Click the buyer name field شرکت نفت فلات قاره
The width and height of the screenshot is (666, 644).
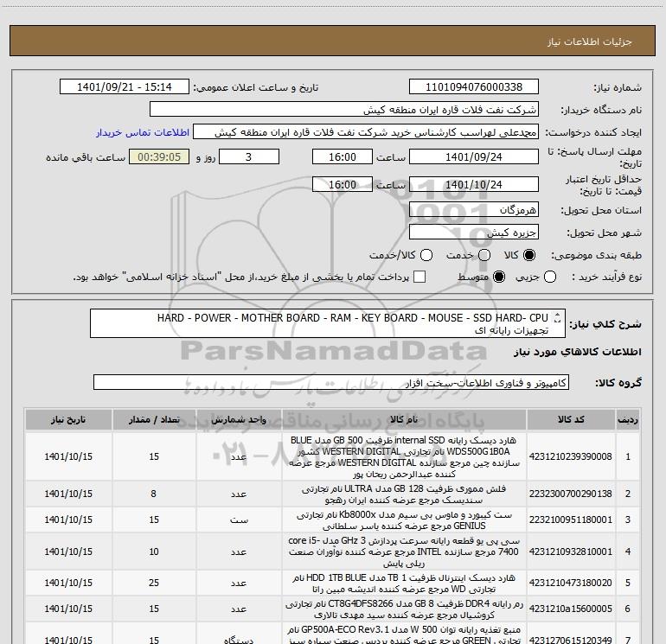tap(344, 110)
